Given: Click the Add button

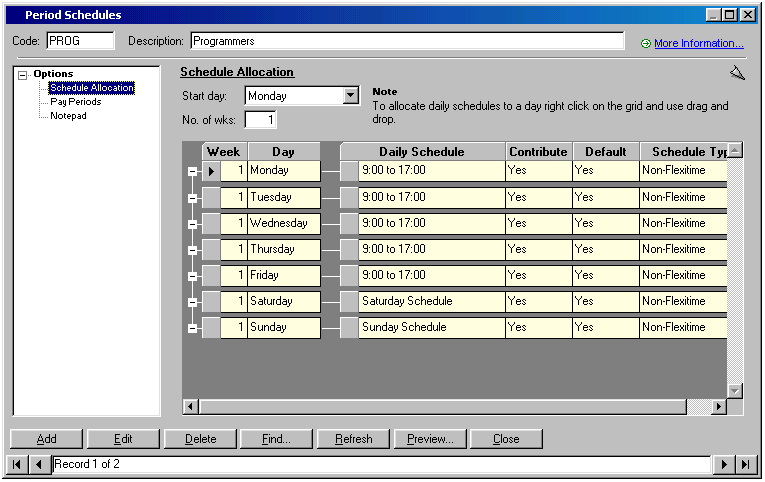Looking at the screenshot, I should (46, 439).
